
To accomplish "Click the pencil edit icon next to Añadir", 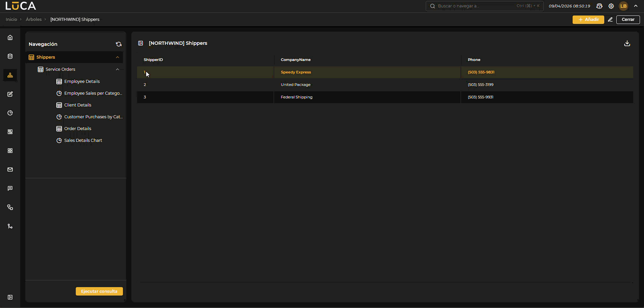I will [610, 20].
